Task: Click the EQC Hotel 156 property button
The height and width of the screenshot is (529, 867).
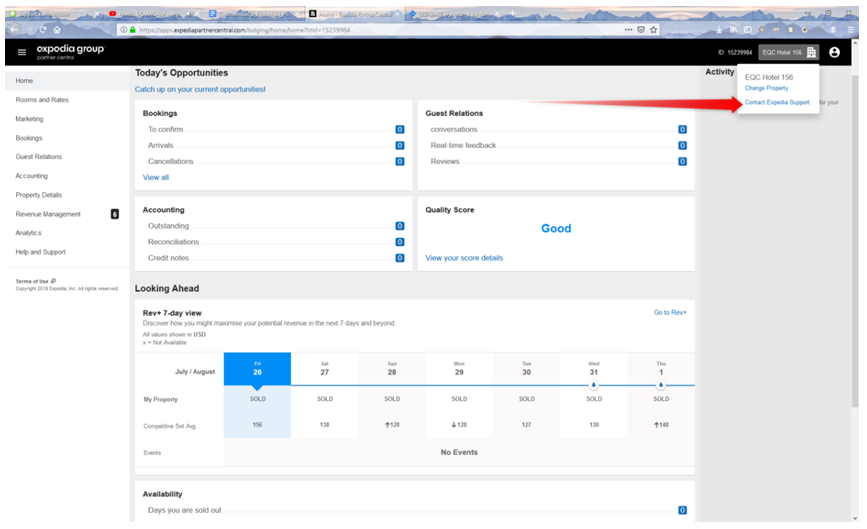Action: 788,52
